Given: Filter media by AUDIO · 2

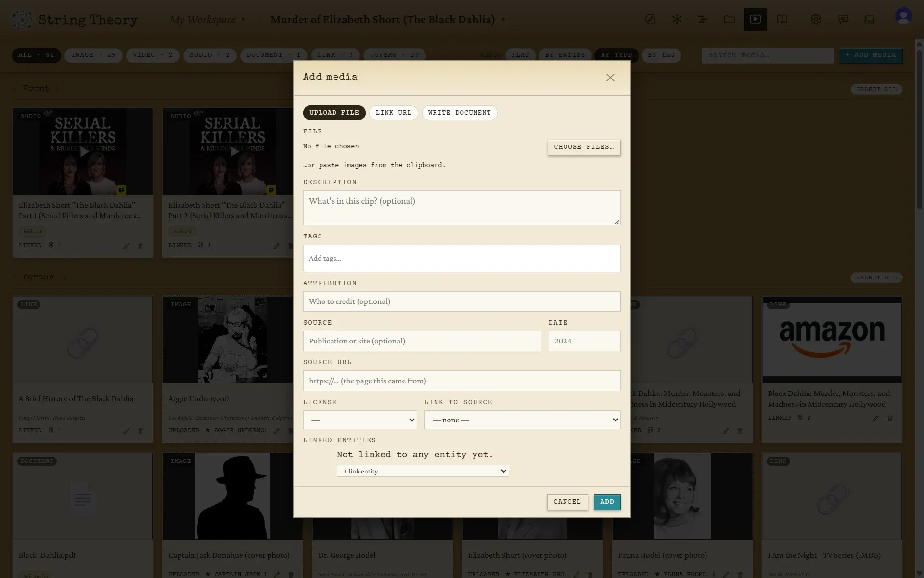Looking at the screenshot, I should [x=210, y=55].
